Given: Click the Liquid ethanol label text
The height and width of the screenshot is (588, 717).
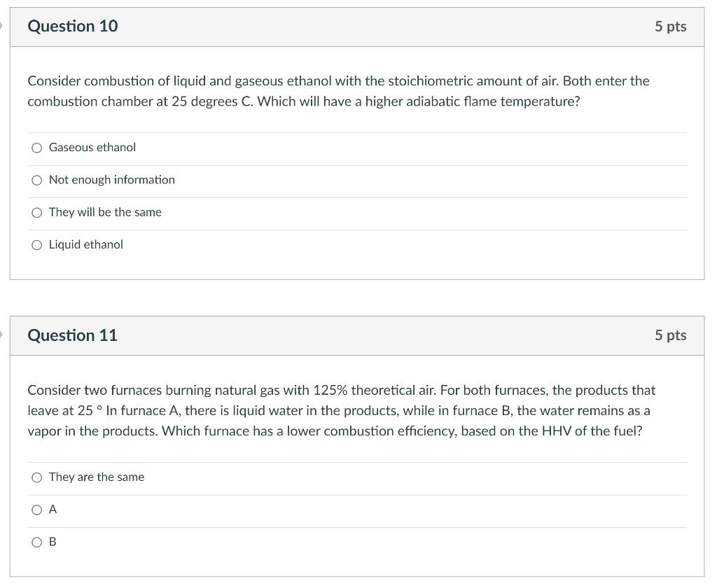Looking at the screenshot, I should tap(86, 244).
